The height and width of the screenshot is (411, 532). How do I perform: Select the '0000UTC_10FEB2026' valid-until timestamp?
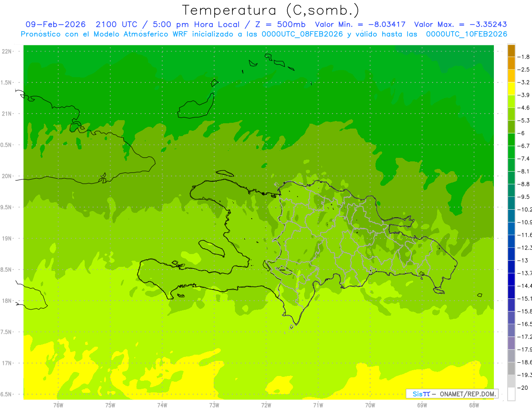(x=466, y=34)
